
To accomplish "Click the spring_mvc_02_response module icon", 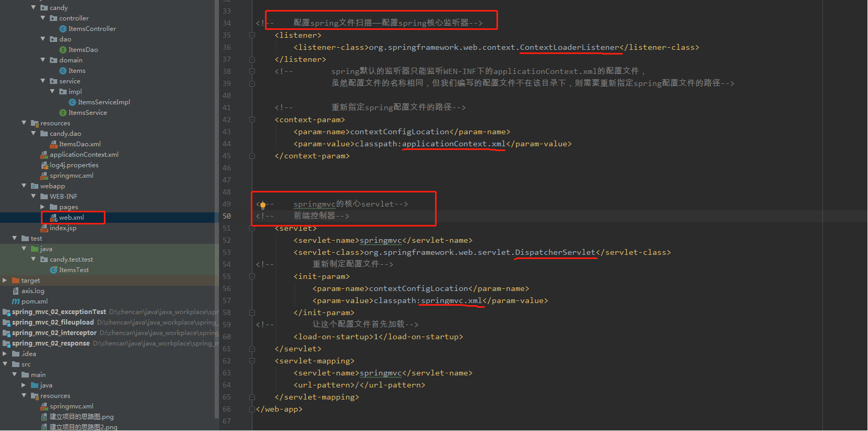I will [6, 343].
